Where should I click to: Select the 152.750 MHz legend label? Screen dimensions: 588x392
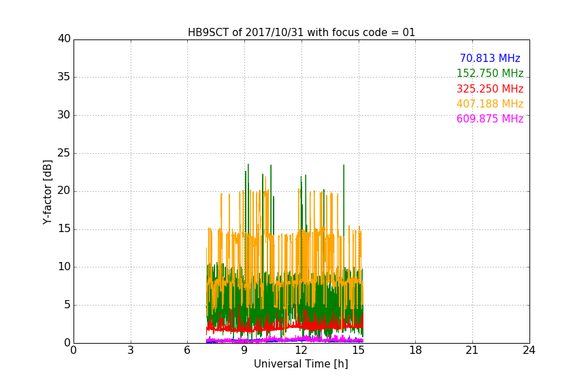point(490,73)
